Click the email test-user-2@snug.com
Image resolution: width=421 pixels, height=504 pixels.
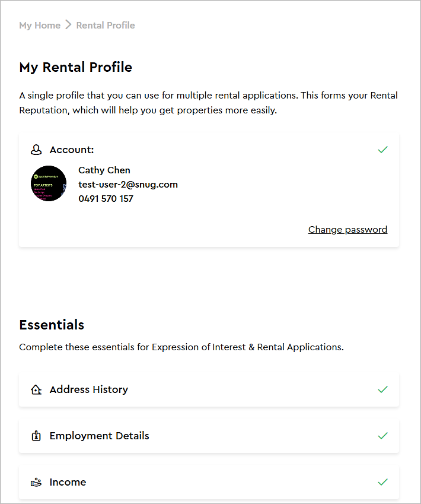[128, 185]
